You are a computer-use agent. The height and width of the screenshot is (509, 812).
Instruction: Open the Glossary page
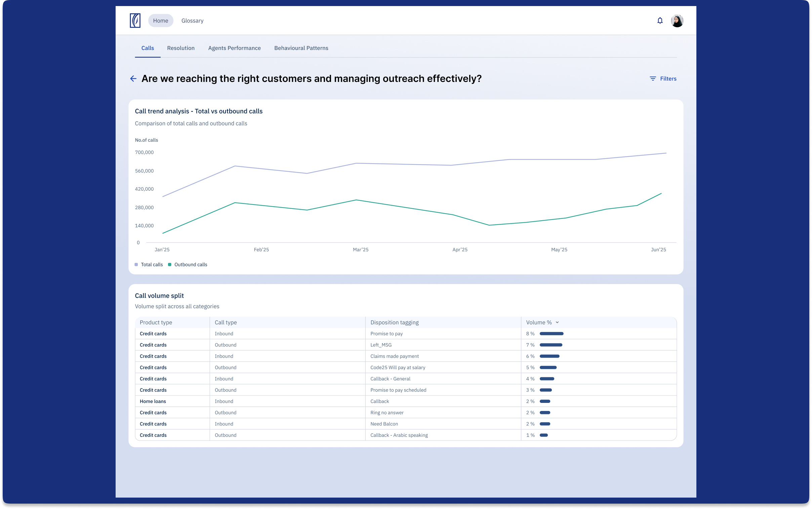(x=192, y=20)
